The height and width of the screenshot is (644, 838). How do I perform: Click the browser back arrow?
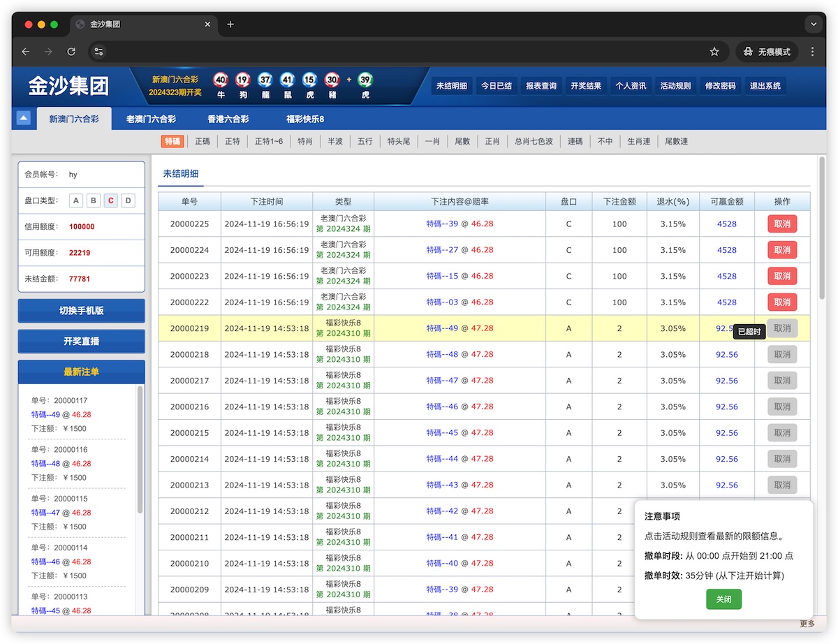point(26,52)
